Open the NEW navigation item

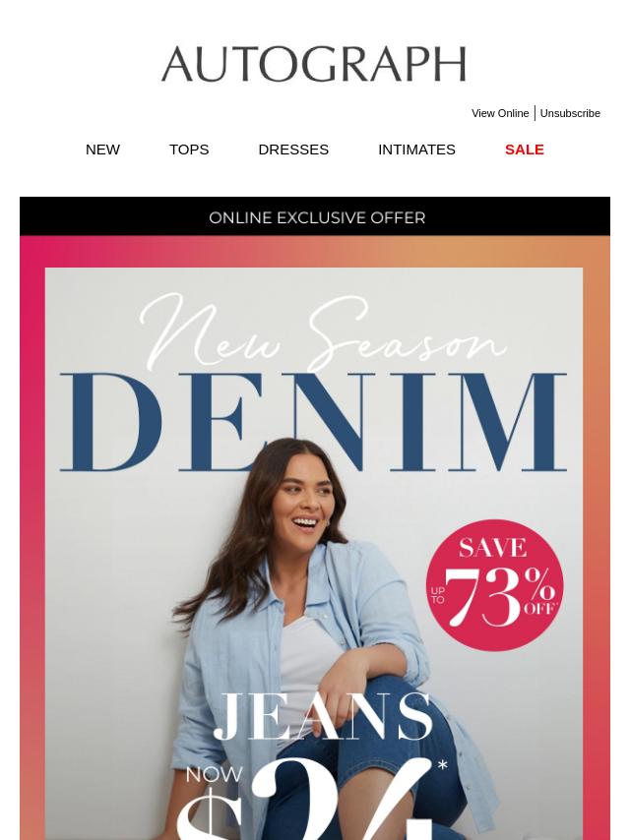point(102,150)
